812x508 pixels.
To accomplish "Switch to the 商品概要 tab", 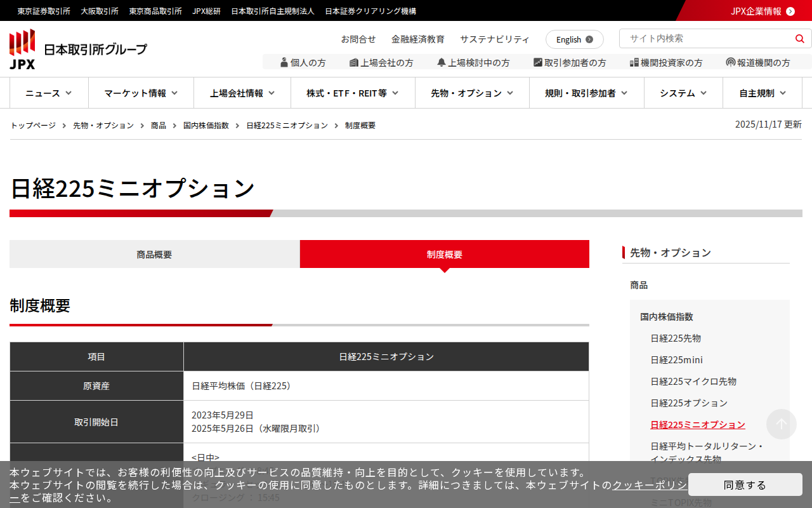I will [x=154, y=254].
